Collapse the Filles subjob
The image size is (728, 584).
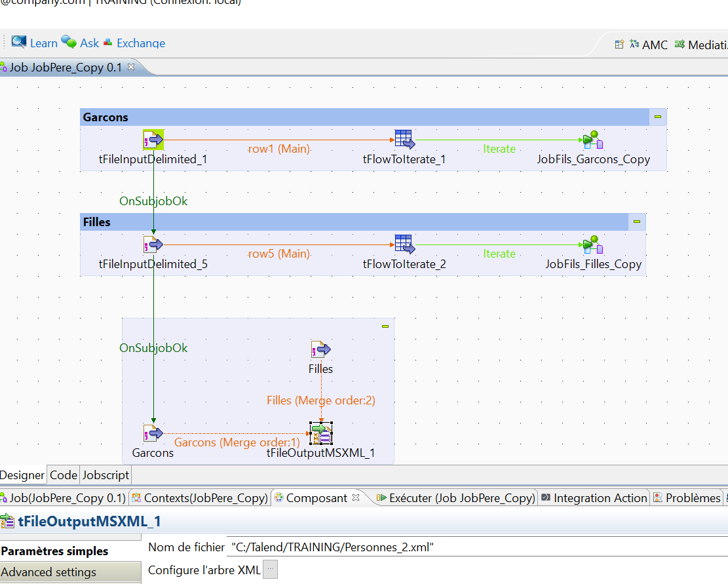click(x=636, y=222)
